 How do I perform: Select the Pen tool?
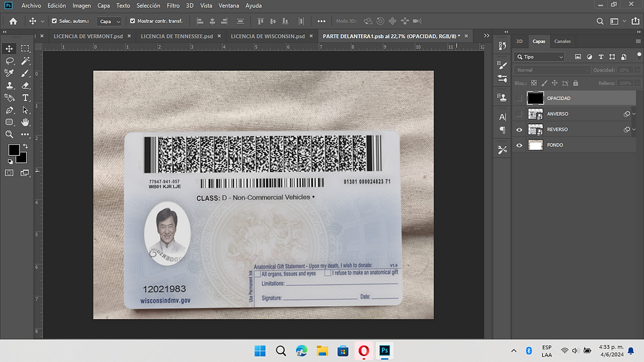click(x=9, y=110)
